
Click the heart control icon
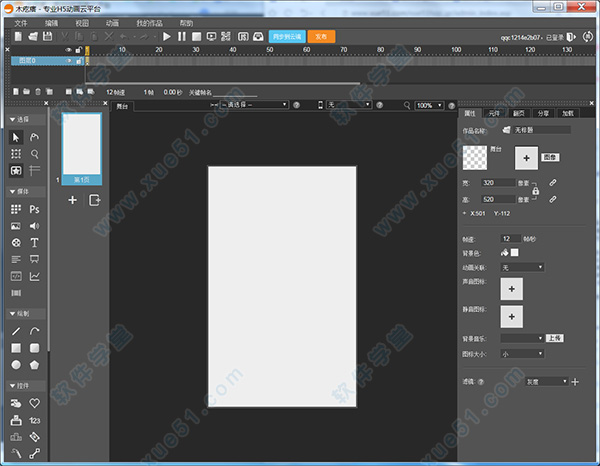point(34,403)
